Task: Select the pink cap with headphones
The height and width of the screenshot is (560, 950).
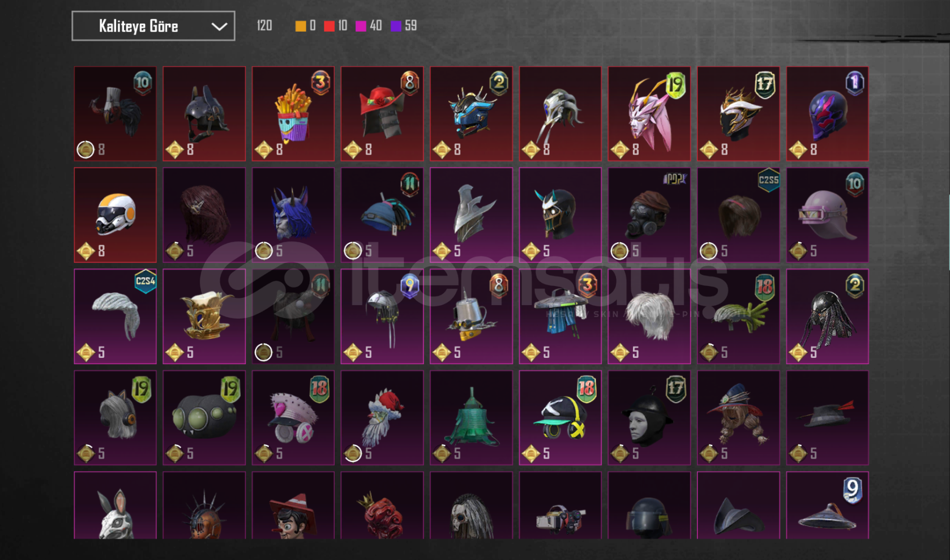Action: [293, 418]
